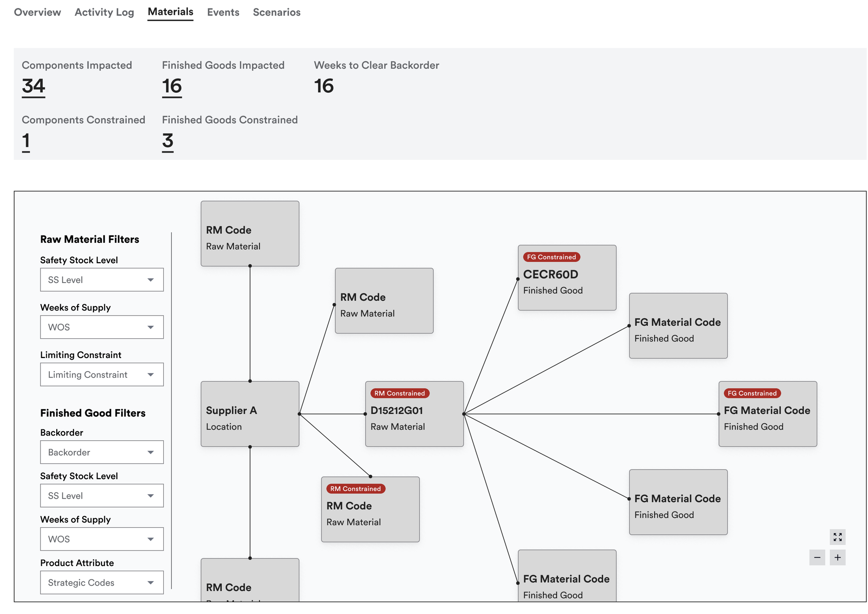
Task: Go to the Events tab
Action: pos(223,12)
